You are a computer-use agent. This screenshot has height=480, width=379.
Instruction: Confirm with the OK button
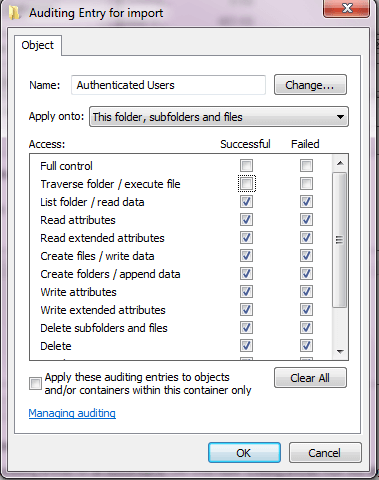(x=244, y=453)
